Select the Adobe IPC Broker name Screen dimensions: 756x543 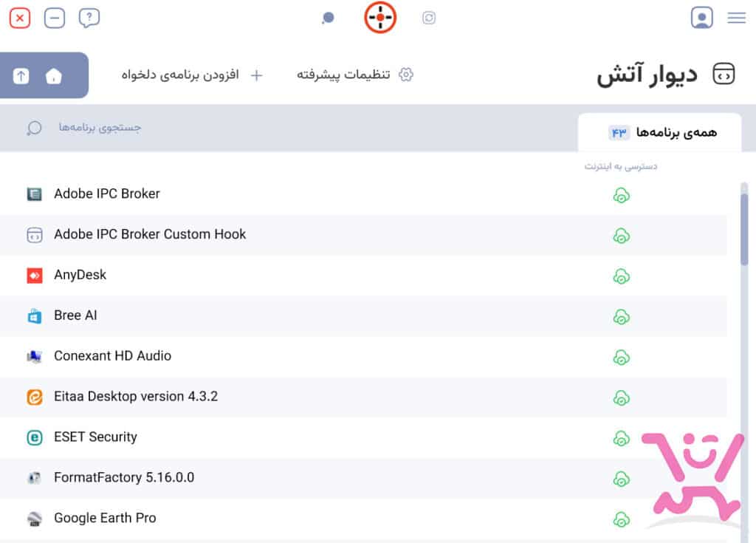point(106,194)
